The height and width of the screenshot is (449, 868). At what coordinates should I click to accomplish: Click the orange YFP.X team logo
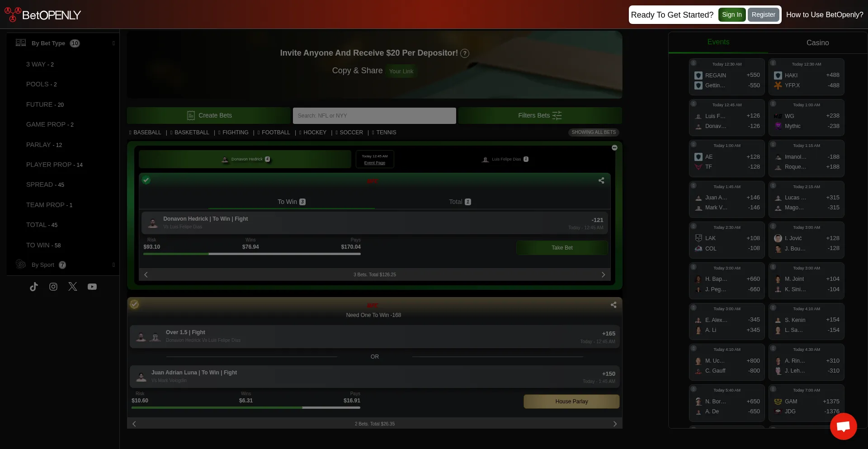(778, 85)
